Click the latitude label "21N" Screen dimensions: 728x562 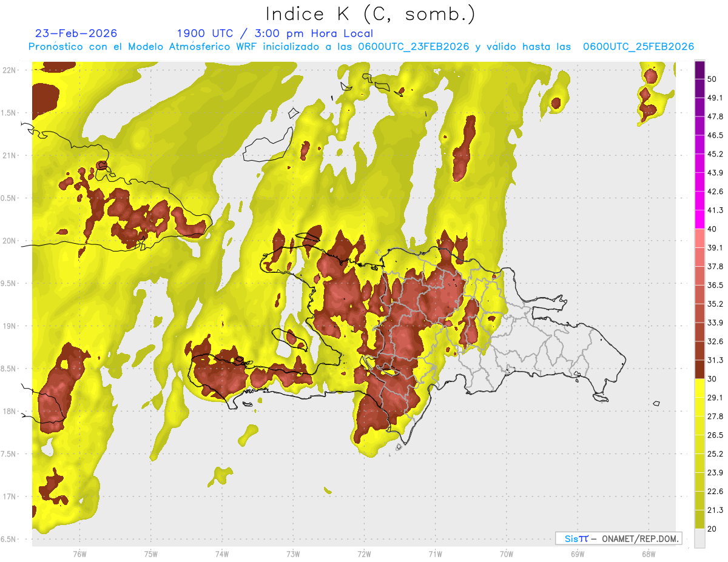pyautogui.click(x=10, y=155)
